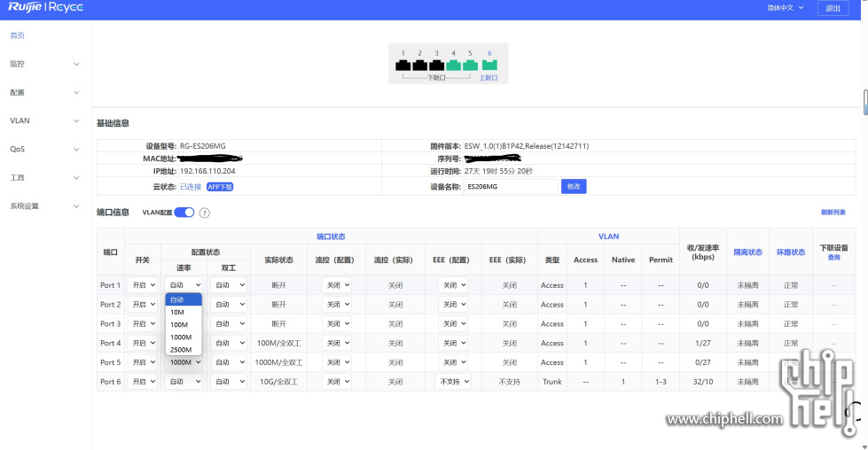
Task: Expand the 监控 sidebar menu
Action: click(45, 64)
